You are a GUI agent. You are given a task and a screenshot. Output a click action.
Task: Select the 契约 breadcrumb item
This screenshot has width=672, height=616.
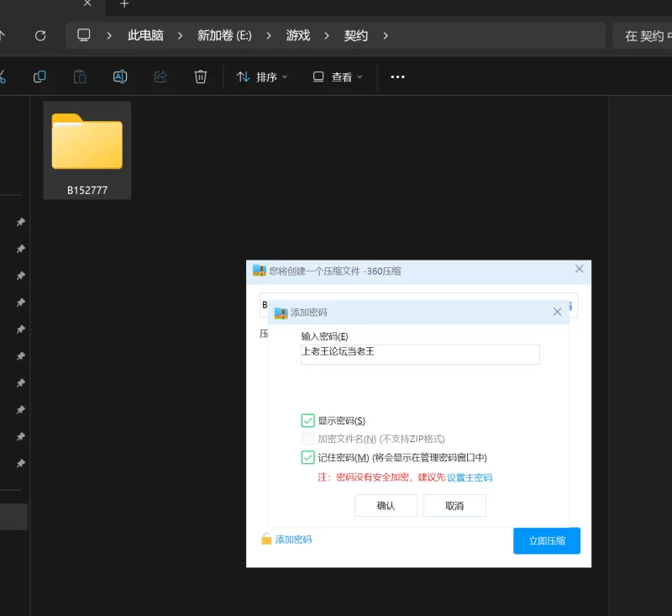(x=355, y=35)
